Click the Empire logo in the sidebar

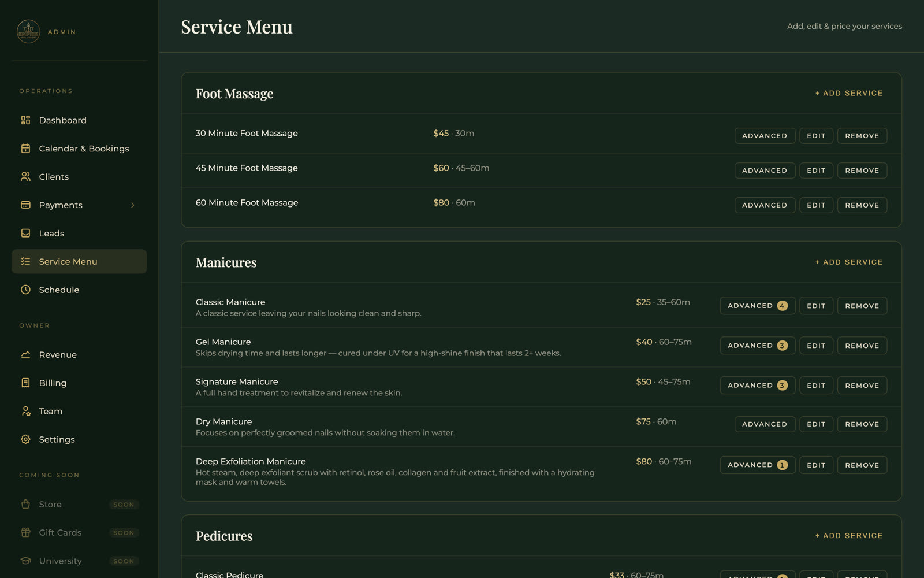(28, 32)
